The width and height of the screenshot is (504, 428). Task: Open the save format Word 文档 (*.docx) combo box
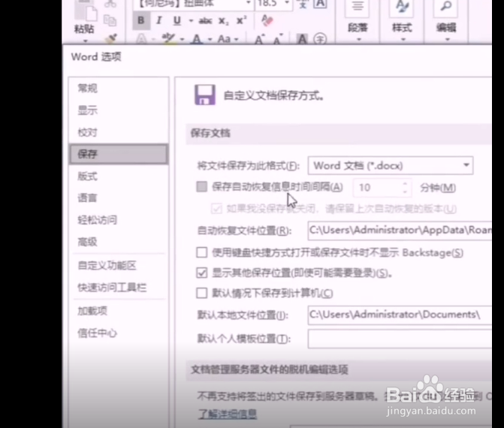click(391, 166)
